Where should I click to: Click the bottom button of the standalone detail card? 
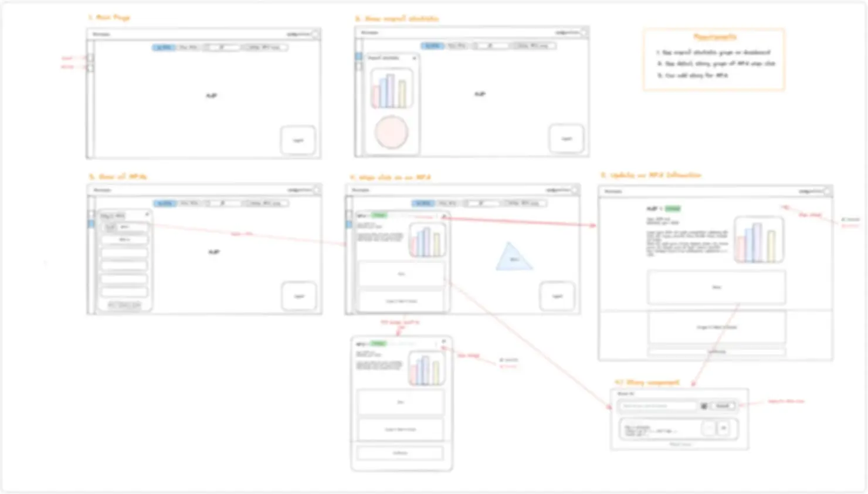point(400,453)
